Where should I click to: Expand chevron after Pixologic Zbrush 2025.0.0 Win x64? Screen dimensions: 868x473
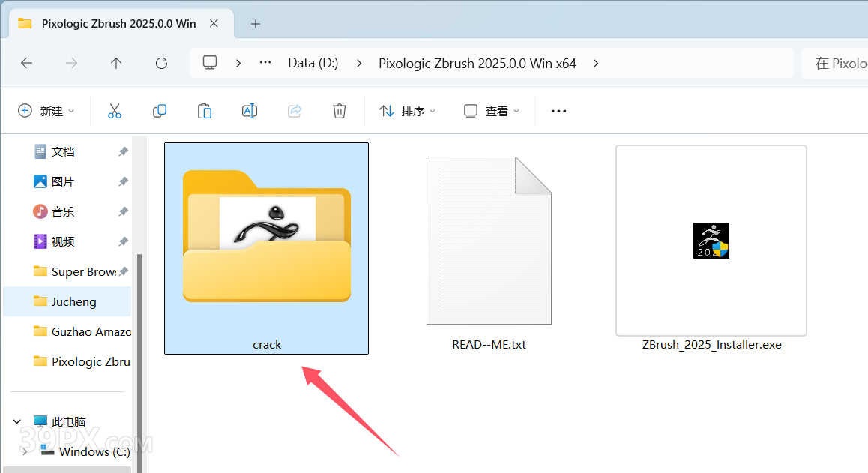(x=596, y=63)
